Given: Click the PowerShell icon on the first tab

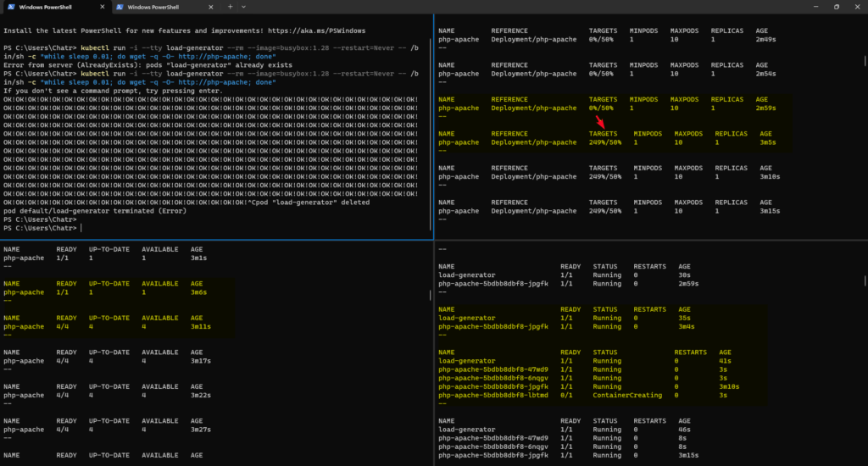Looking at the screenshot, I should click(12, 7).
